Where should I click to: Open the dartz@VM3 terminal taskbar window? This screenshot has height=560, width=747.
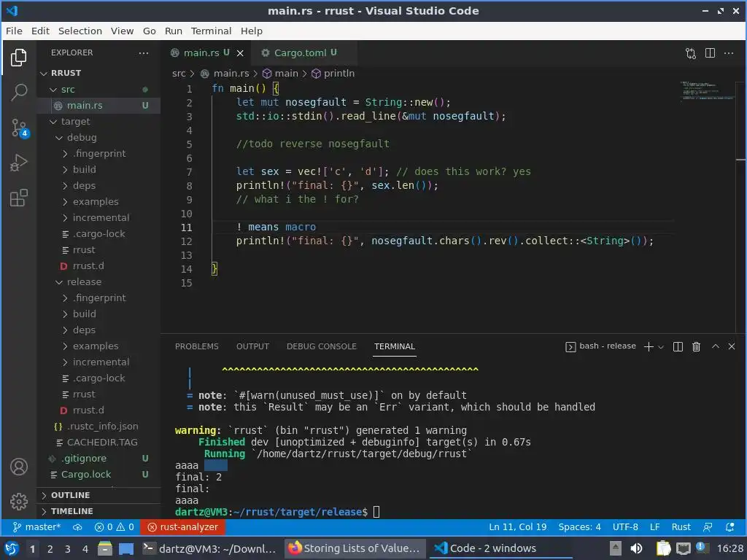(211, 548)
